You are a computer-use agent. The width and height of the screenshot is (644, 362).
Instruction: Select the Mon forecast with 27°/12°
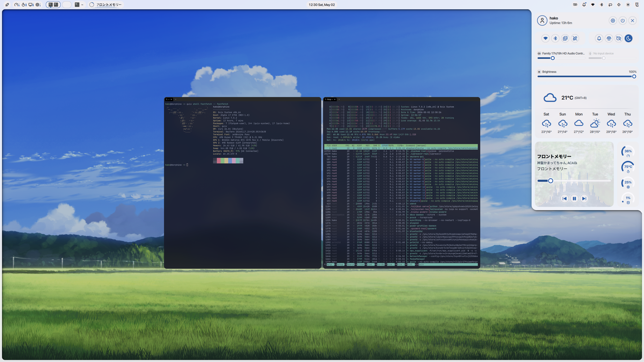[579, 123]
